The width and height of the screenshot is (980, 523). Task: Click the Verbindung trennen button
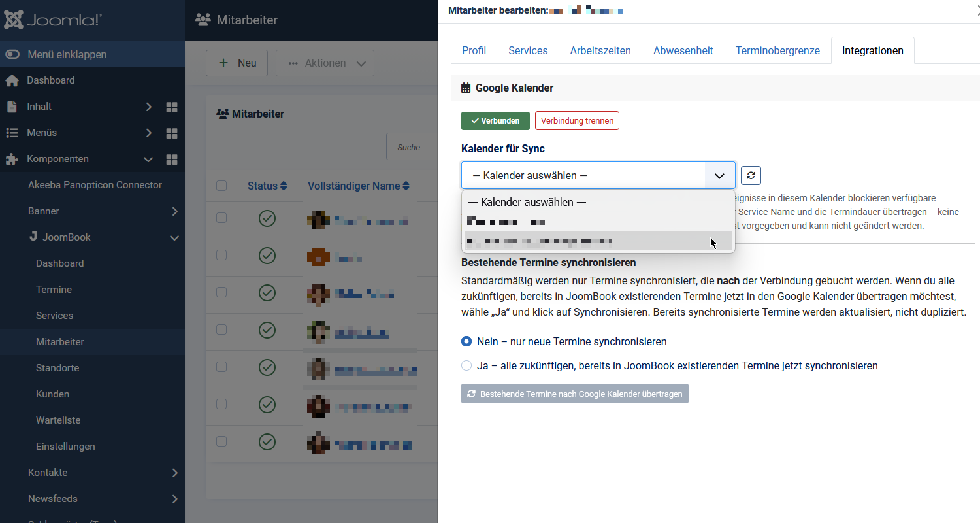point(577,121)
